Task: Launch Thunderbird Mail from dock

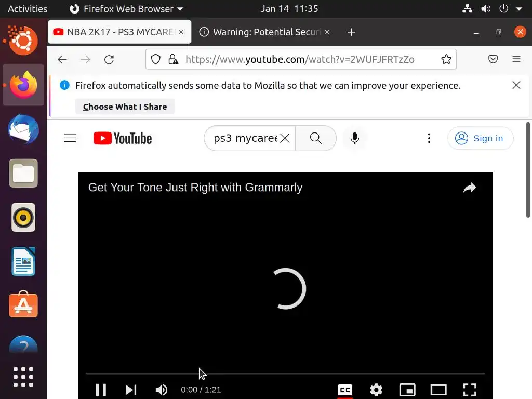Action: point(23,129)
